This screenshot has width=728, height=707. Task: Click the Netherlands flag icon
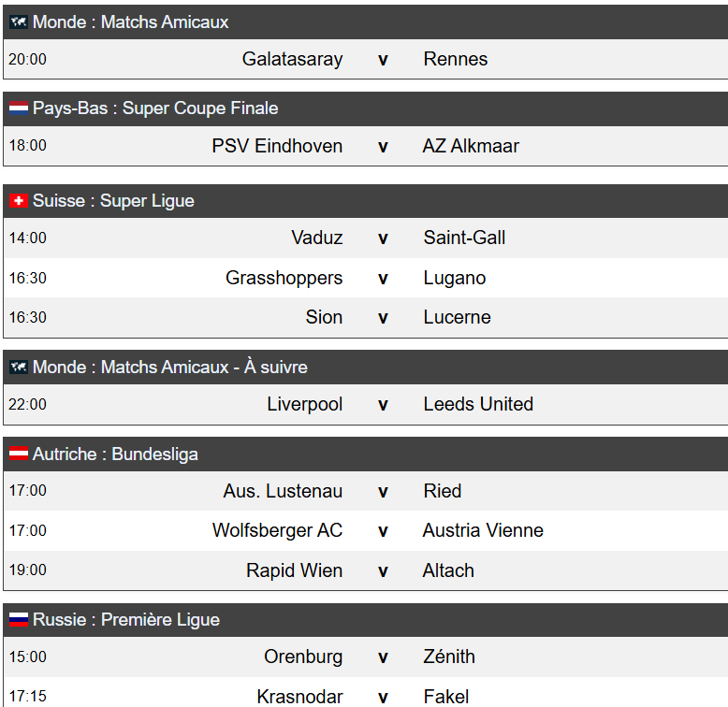click(x=19, y=108)
